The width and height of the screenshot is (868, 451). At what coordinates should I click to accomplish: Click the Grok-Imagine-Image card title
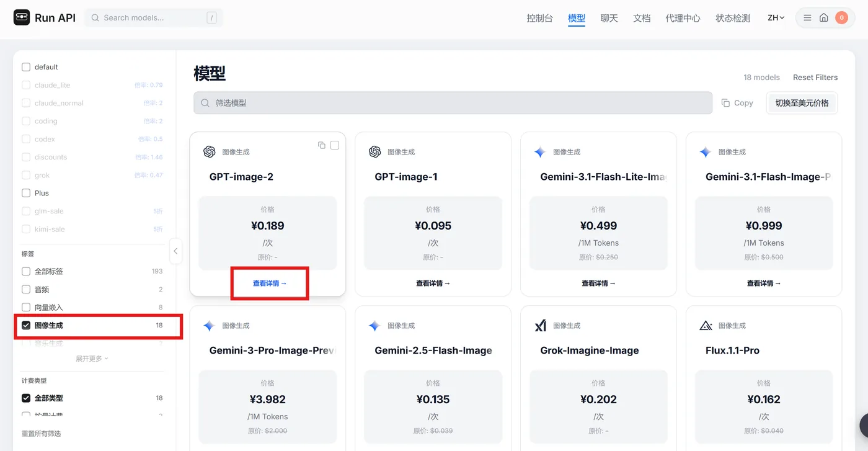coord(590,351)
